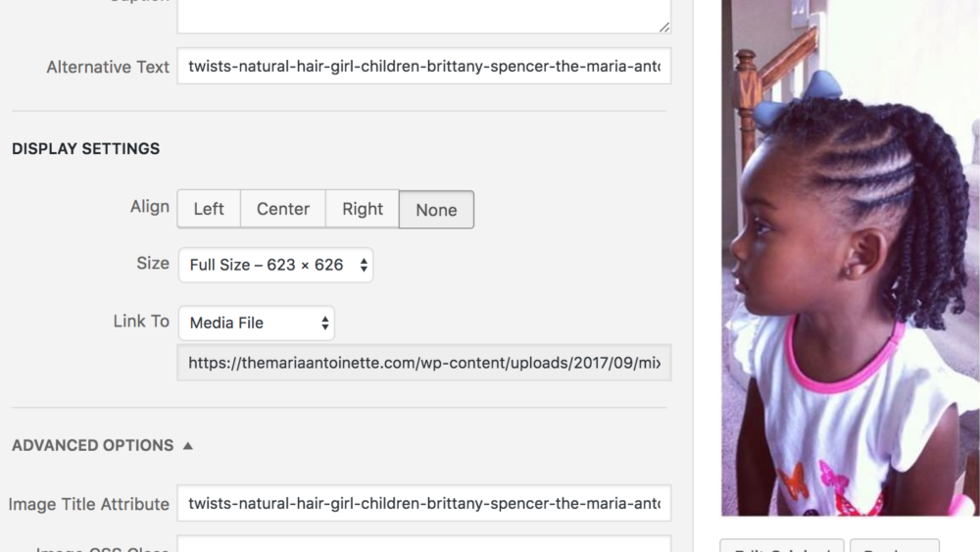Click the Display Settings section heading
Screen dimensions: 980x552
coord(85,149)
